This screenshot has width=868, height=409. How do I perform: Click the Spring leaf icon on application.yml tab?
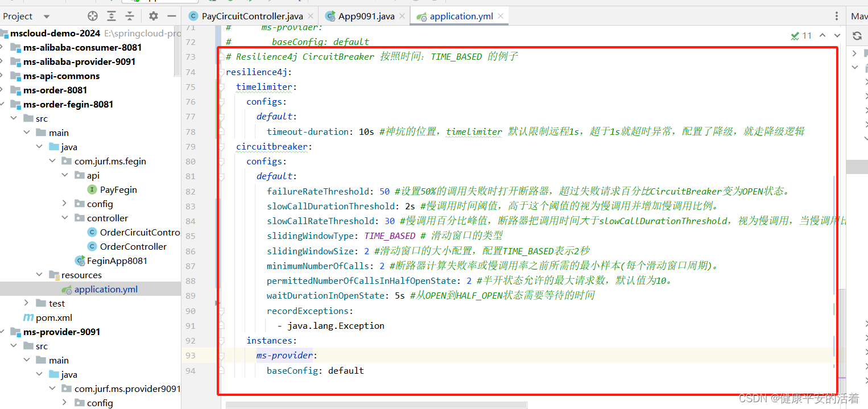point(422,15)
